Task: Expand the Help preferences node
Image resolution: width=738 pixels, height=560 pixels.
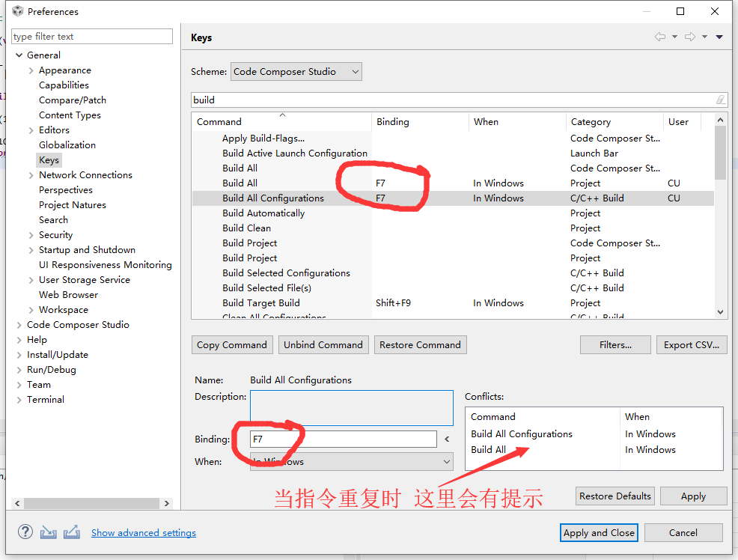Action: click(x=19, y=340)
